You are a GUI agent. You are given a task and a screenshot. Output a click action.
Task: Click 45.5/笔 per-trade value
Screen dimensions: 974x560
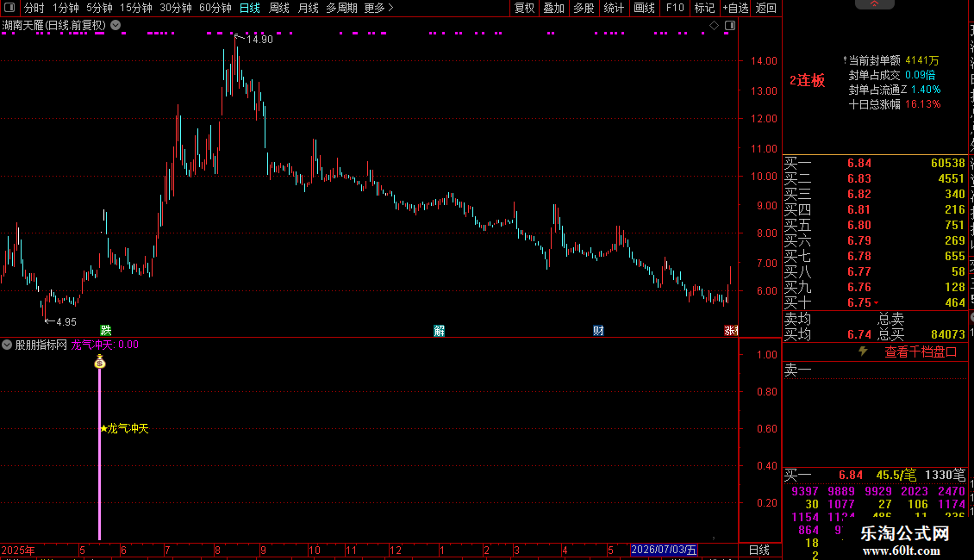pyautogui.click(x=896, y=476)
